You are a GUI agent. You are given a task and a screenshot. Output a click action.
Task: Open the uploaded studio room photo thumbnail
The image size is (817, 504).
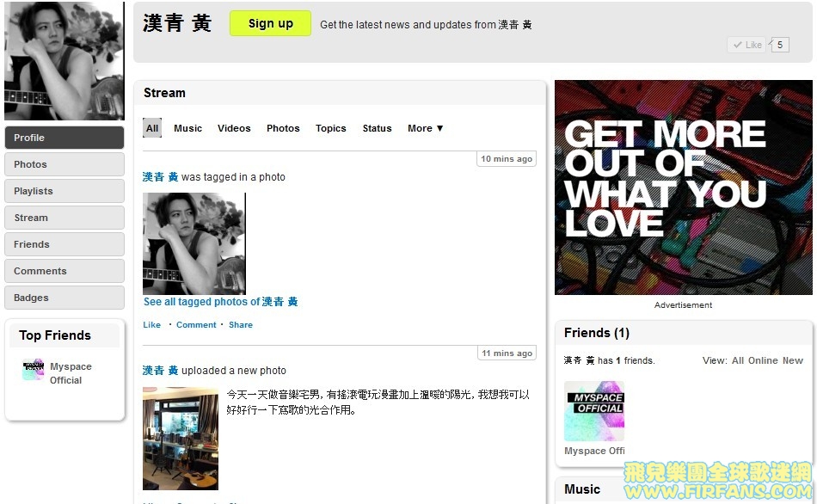pyautogui.click(x=181, y=439)
